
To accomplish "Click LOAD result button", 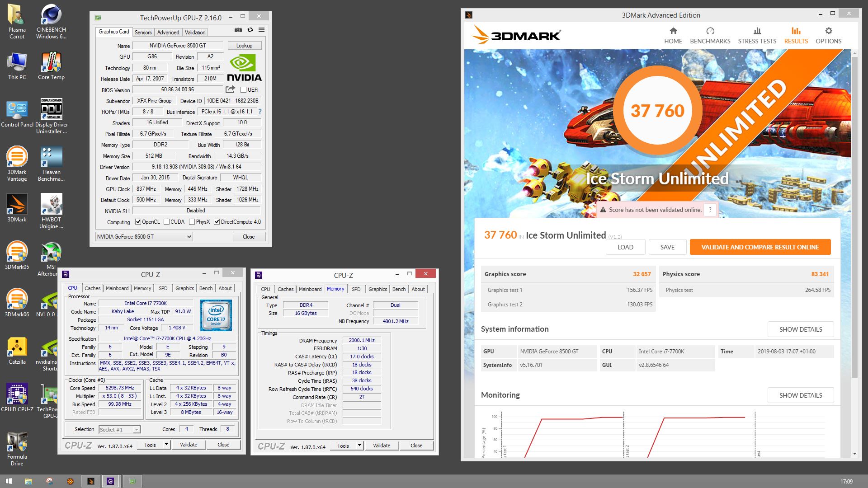I will tap(625, 247).
